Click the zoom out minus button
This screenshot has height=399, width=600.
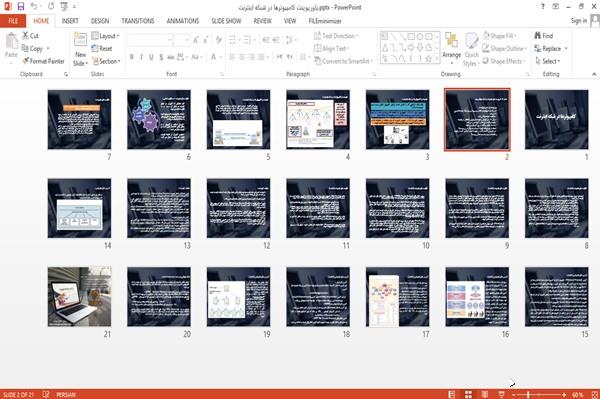click(x=514, y=394)
